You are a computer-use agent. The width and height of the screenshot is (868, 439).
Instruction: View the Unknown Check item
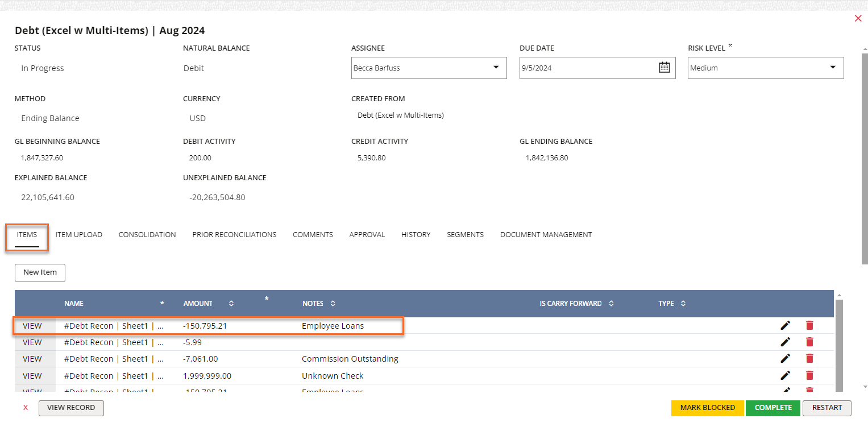coord(32,376)
